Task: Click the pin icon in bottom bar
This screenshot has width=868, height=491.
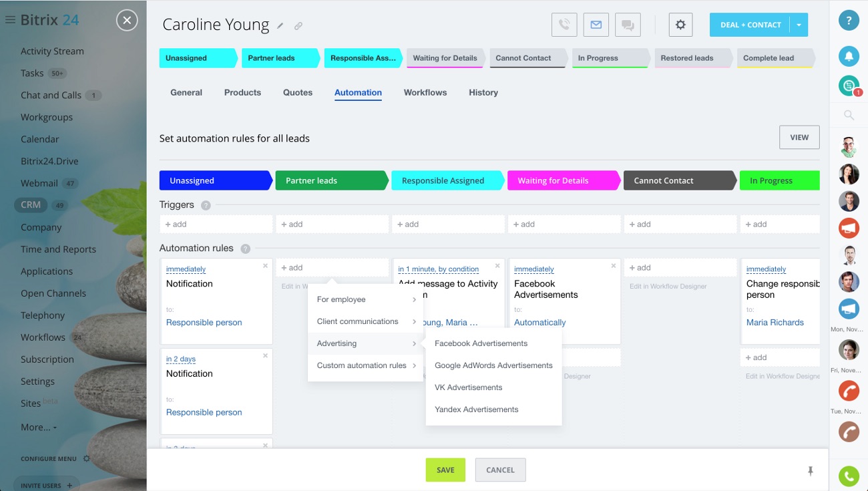Action: (x=811, y=471)
